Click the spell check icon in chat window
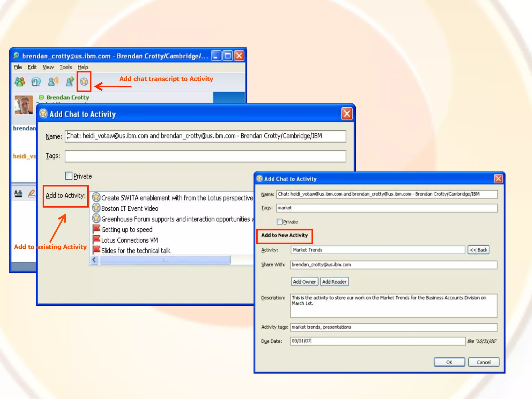The height and width of the screenshot is (399, 532). (18, 193)
